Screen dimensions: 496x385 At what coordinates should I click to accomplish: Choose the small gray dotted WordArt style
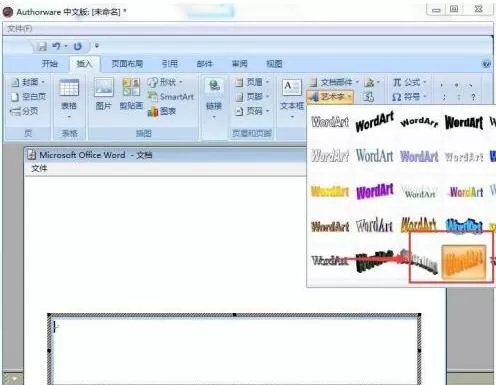[464, 157]
